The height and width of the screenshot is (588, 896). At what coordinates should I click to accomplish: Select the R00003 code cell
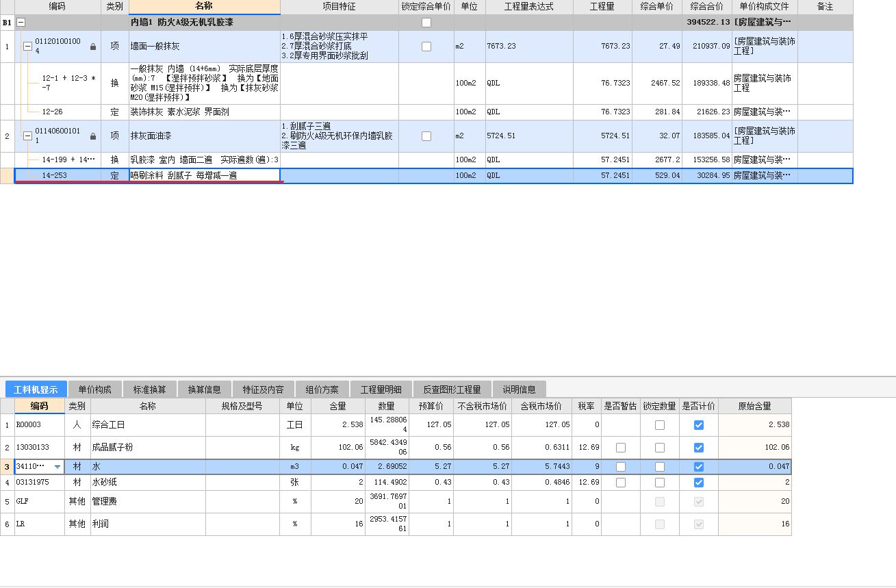pyautogui.click(x=39, y=425)
